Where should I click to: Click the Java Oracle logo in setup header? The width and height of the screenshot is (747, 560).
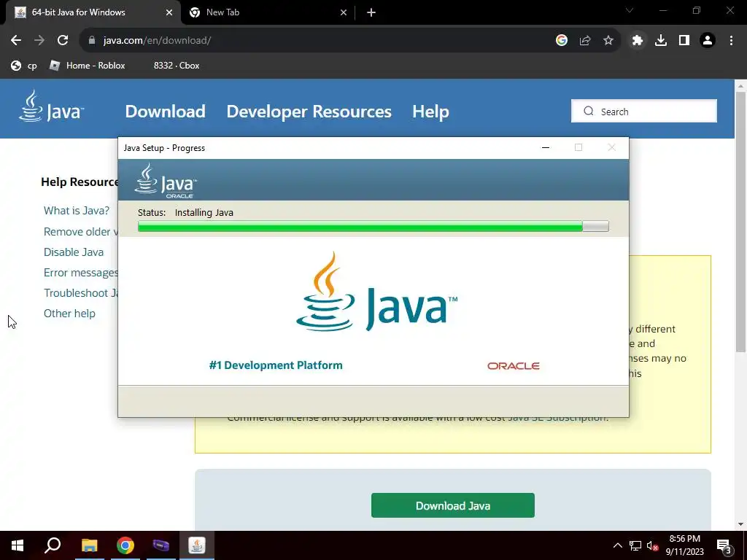(x=166, y=181)
